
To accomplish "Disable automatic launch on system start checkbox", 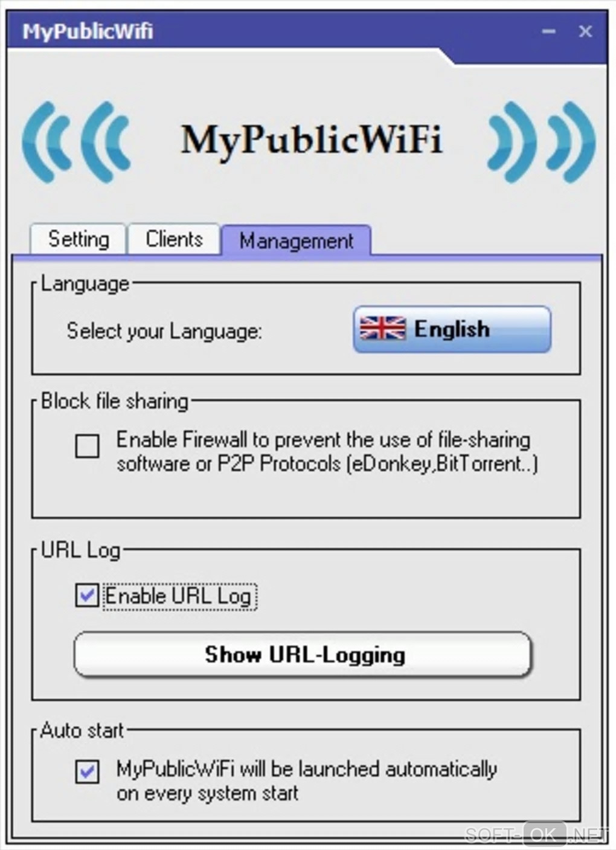I will pyautogui.click(x=88, y=771).
